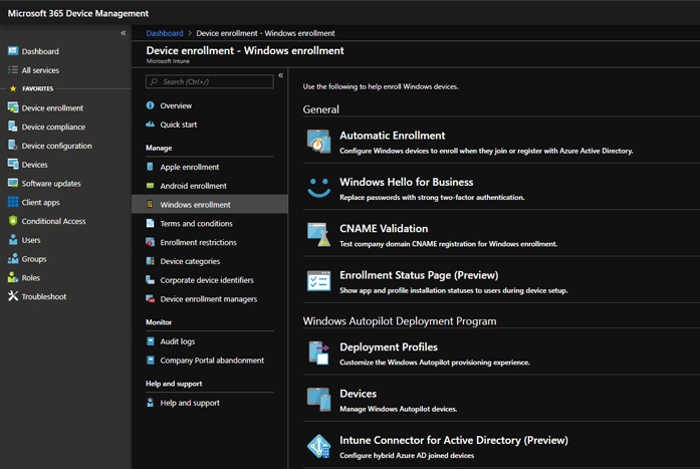Click Apple enrollment label
This screenshot has width=700, height=469.
click(x=190, y=167)
